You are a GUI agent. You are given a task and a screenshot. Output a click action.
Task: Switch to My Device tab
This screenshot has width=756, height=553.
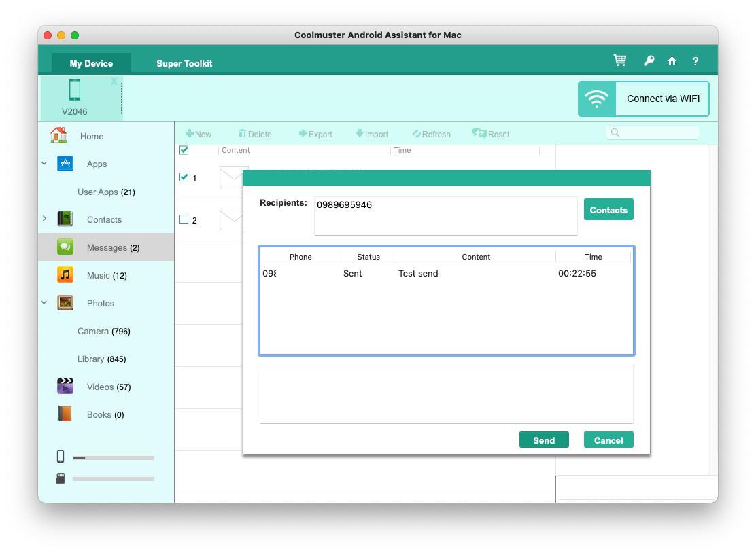tap(91, 63)
